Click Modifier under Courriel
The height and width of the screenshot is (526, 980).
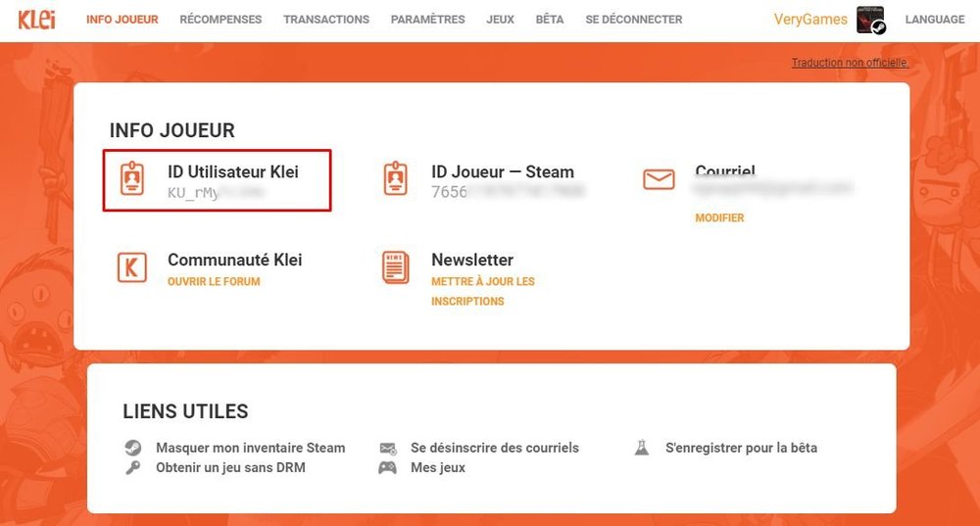[x=719, y=218]
